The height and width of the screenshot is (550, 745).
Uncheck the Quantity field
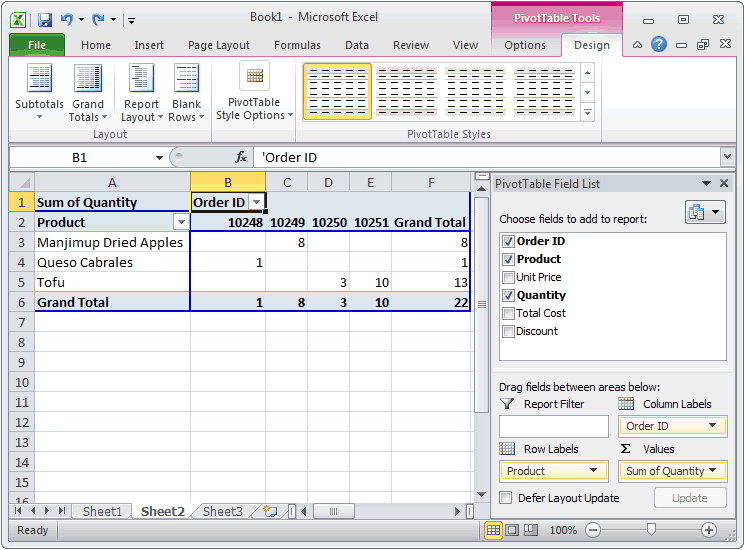508,295
